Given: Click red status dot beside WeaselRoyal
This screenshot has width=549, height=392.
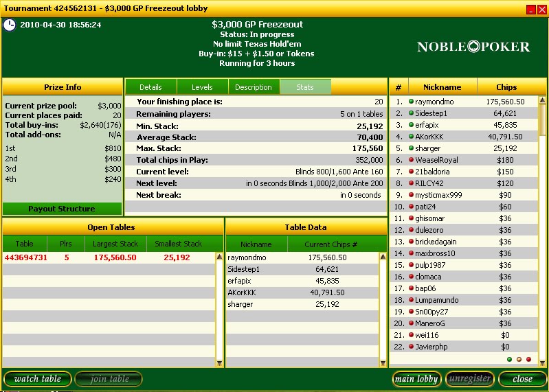Looking at the screenshot, I should [411, 160].
